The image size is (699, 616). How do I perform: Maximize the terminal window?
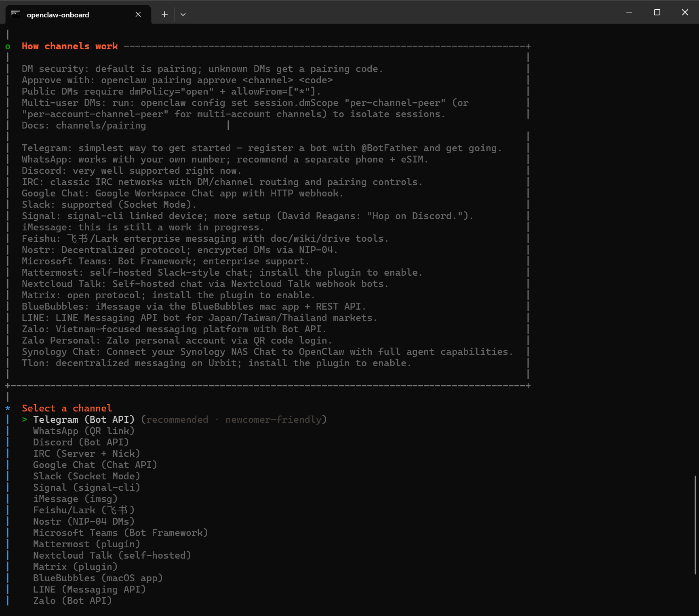point(657,13)
